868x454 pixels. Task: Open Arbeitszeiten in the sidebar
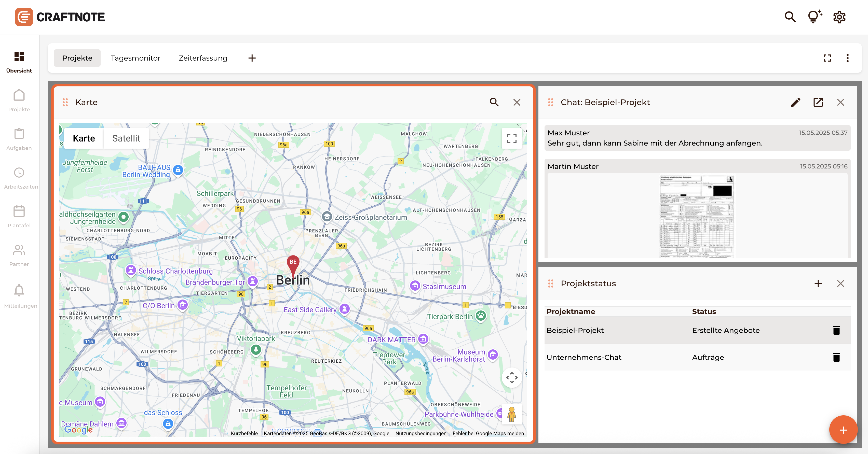point(19,178)
